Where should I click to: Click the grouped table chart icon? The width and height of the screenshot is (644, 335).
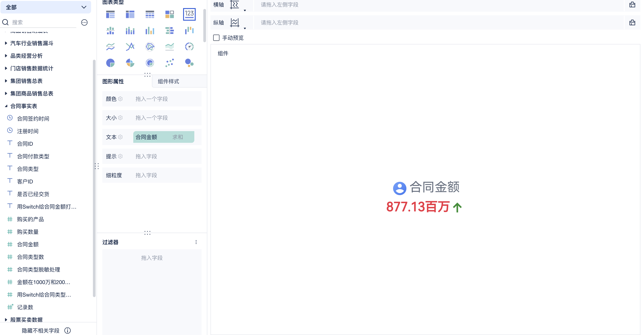point(110,14)
